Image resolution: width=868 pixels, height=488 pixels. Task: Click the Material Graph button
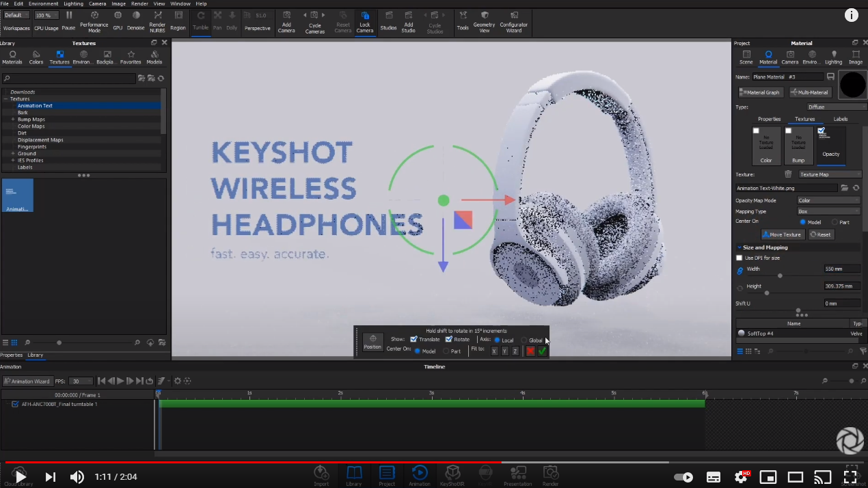[762, 92]
